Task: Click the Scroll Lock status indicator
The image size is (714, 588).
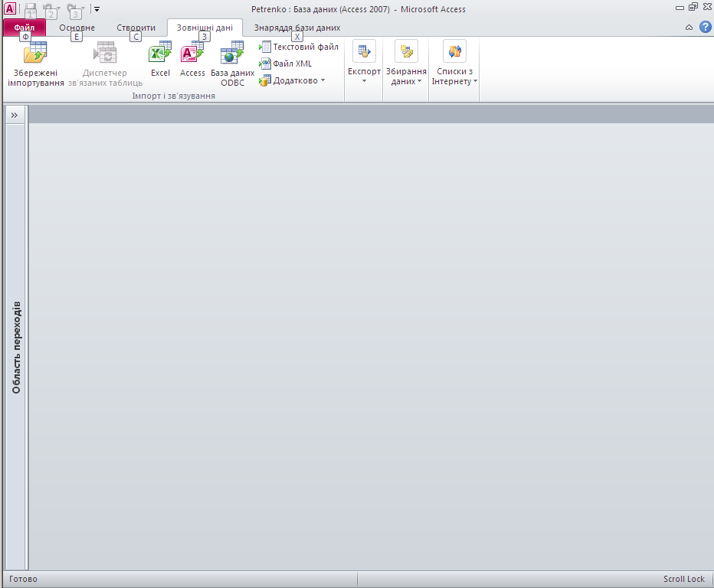Action: tap(683, 579)
